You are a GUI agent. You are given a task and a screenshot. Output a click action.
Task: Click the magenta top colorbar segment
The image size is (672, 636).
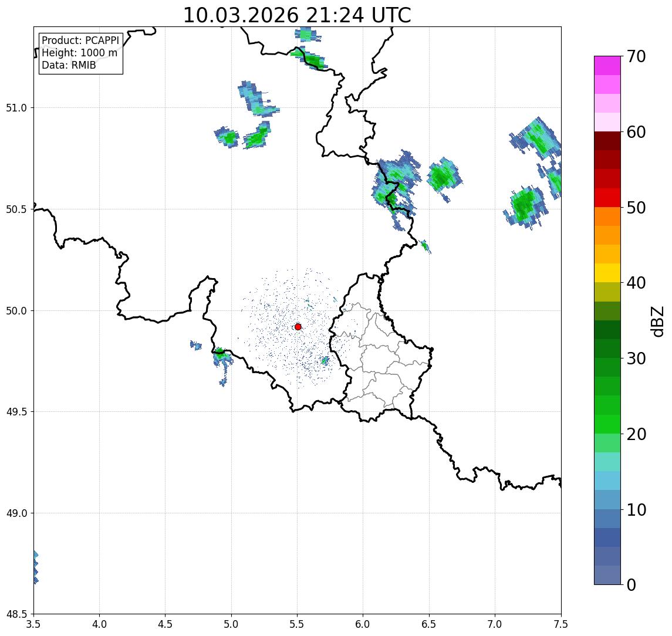[607, 66]
